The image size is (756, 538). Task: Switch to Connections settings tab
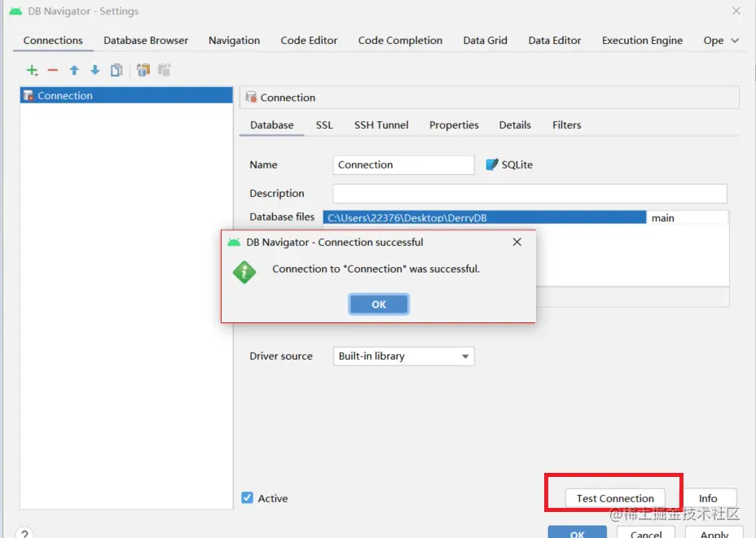(x=53, y=41)
